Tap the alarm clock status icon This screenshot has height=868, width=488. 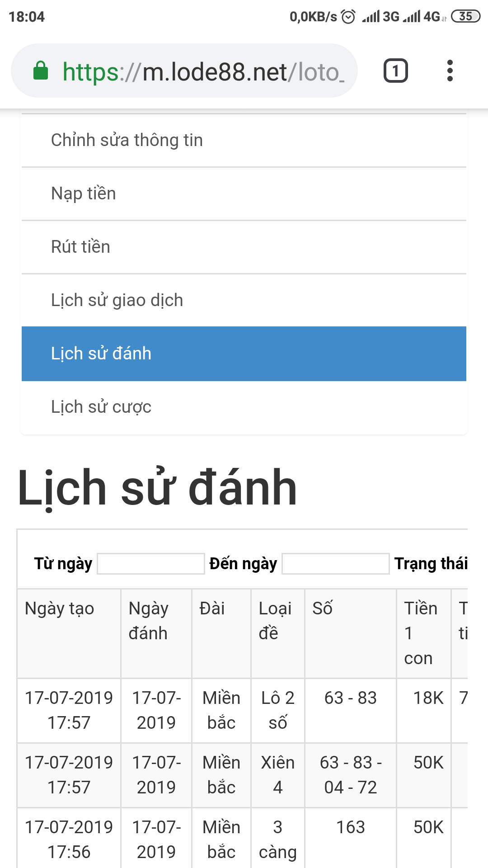[348, 17]
